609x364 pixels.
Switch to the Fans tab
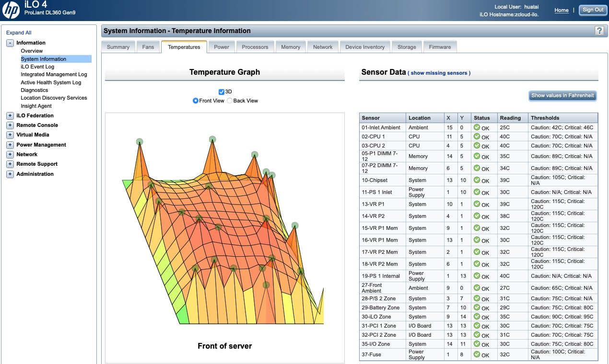click(148, 47)
